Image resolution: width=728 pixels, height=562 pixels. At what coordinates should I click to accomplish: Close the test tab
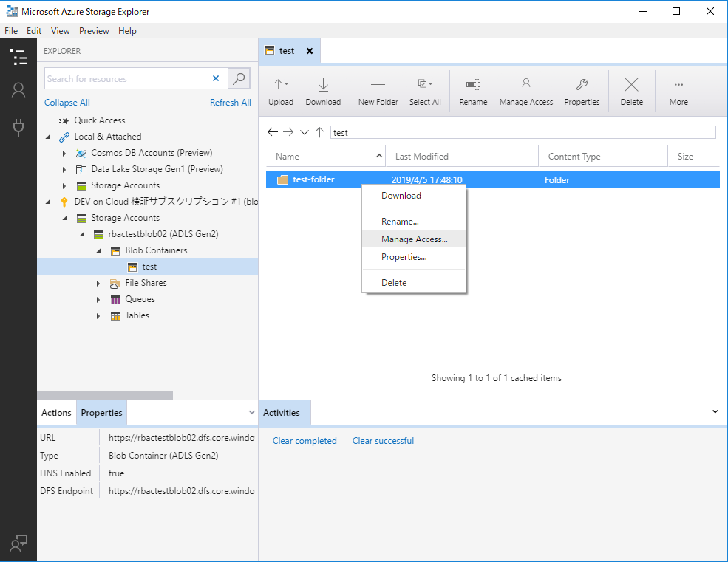[310, 51]
